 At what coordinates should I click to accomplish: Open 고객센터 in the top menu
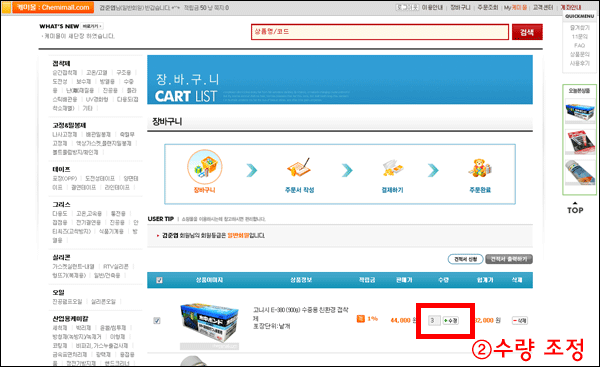[543, 7]
